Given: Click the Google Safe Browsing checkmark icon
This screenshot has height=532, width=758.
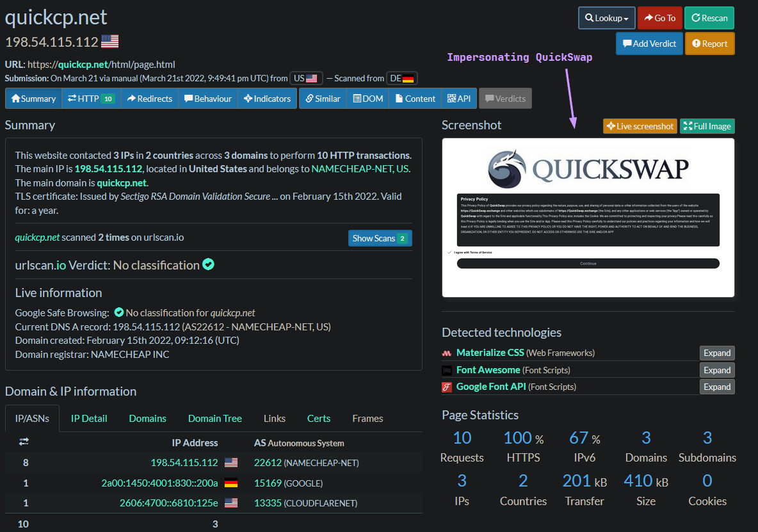Looking at the screenshot, I should click(119, 312).
